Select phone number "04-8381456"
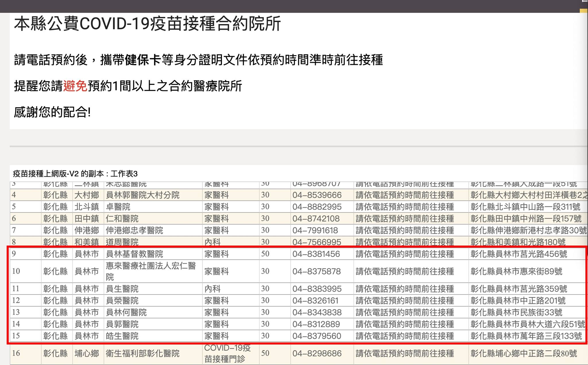This screenshot has height=365, width=588. 316,254
